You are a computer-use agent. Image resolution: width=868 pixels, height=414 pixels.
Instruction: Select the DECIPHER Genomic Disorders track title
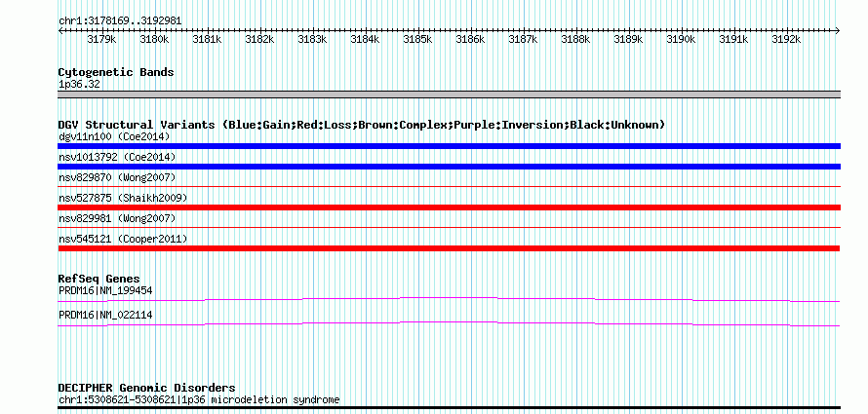click(146, 388)
